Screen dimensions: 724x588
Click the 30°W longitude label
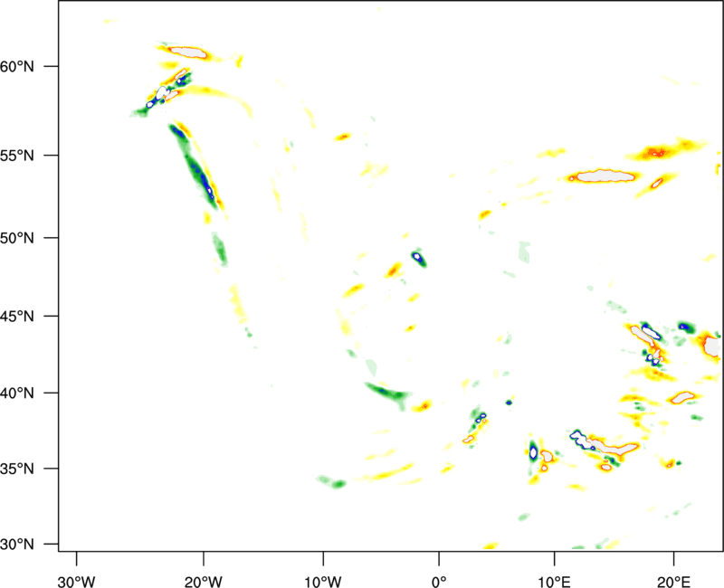click(77, 582)
